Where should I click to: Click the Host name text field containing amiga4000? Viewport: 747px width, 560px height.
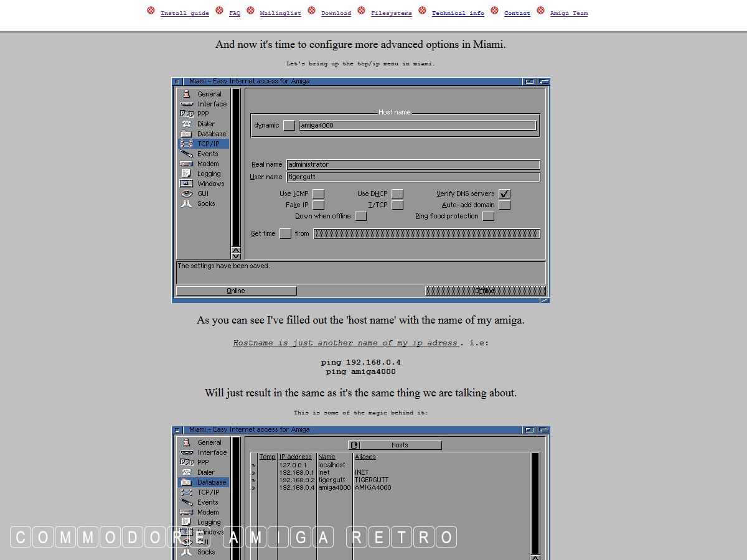[417, 126]
